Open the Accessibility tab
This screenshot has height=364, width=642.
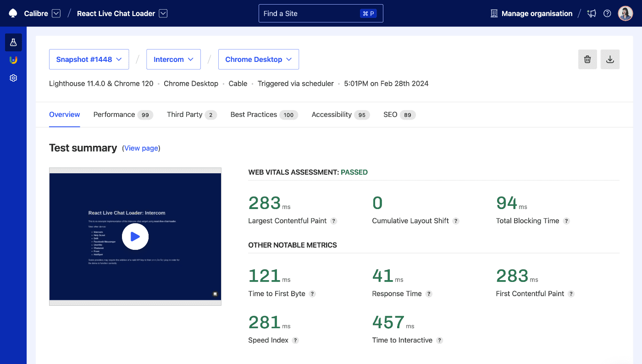click(332, 115)
